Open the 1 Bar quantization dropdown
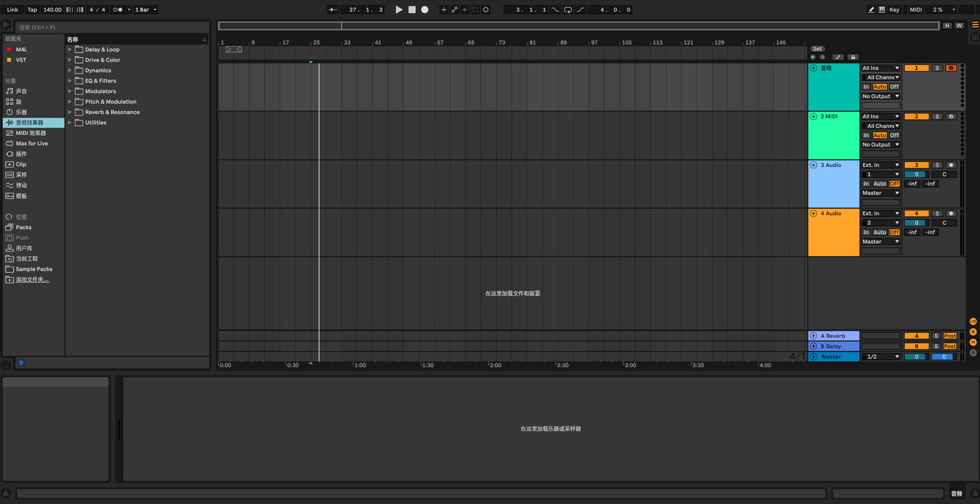This screenshot has height=504, width=980. pos(145,10)
